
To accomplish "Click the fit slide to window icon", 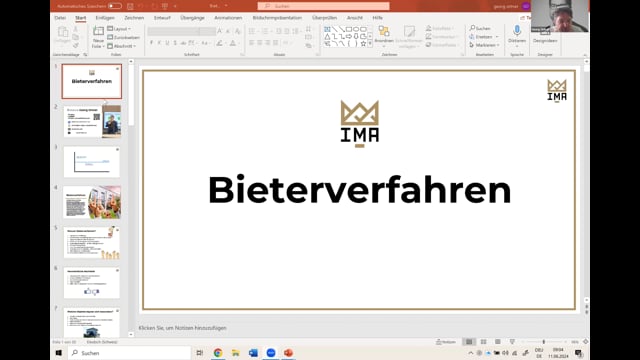I will pos(585,342).
